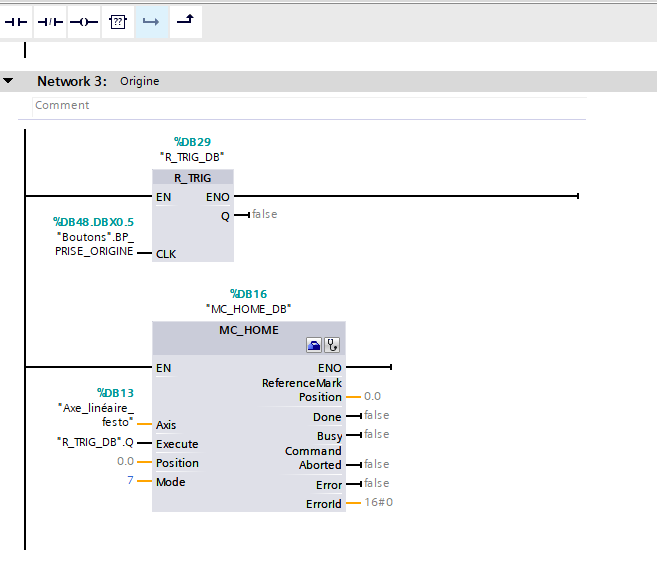
Task: Click the ErrorId output parameter
Action: pos(323,504)
